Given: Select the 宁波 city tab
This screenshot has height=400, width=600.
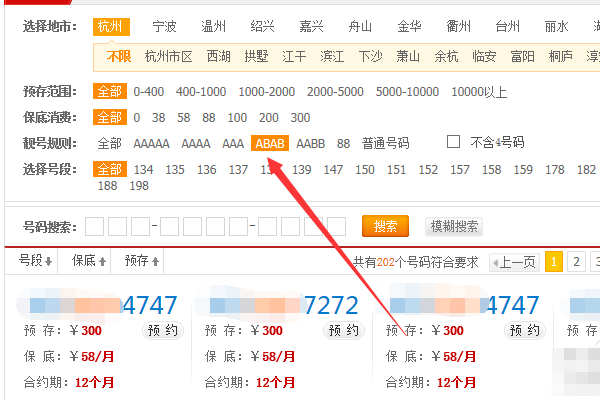Looking at the screenshot, I should click(165, 26).
